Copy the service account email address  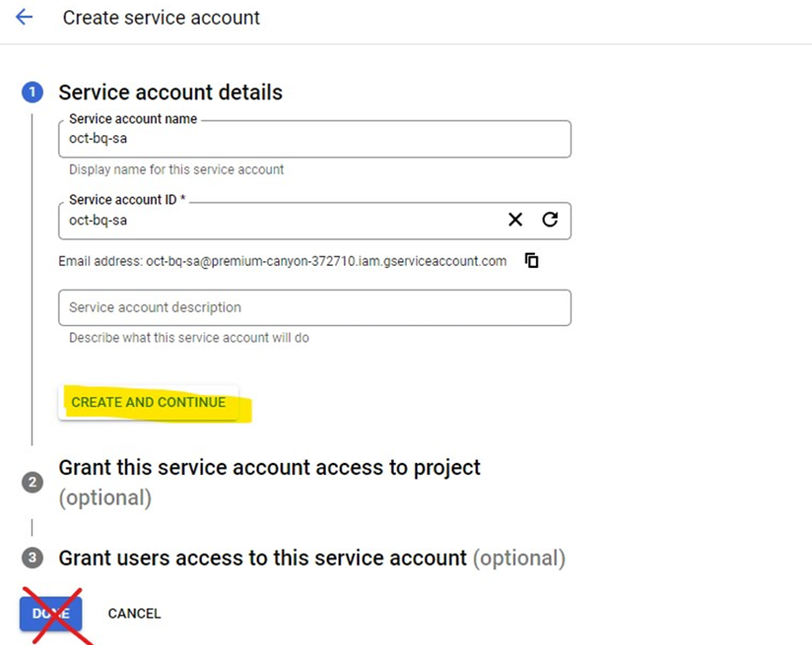(532, 260)
